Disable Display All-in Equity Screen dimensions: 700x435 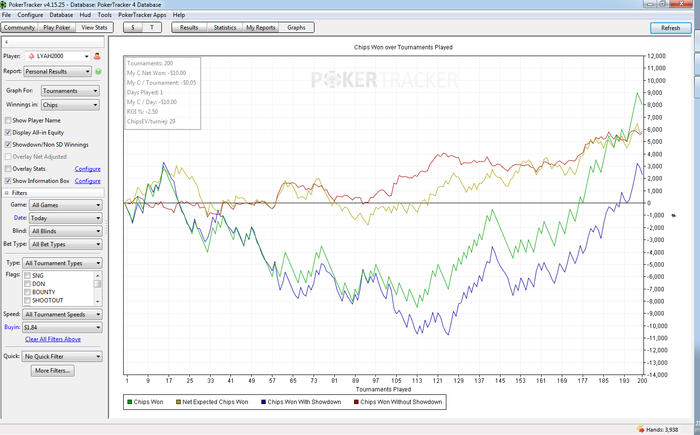point(8,133)
